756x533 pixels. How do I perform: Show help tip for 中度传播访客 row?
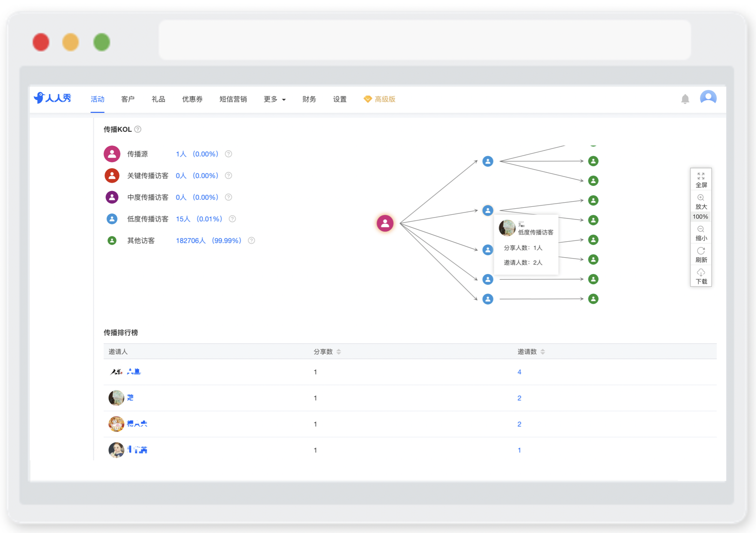coord(229,197)
